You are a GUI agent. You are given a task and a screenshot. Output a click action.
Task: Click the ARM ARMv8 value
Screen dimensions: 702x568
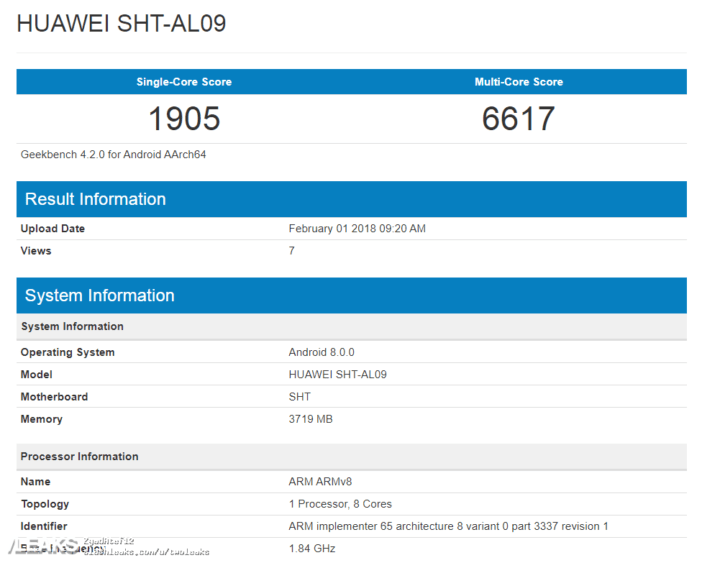pos(320,482)
